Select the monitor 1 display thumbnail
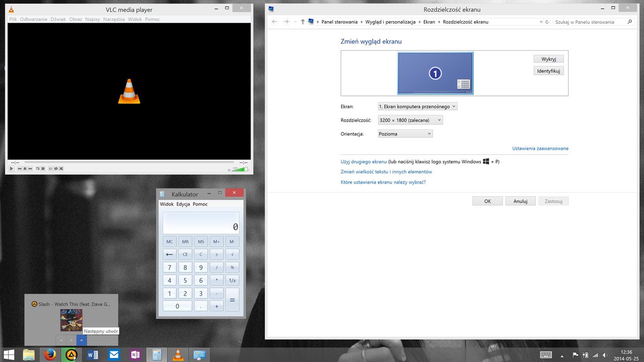This screenshot has height=362, width=644. tap(435, 73)
